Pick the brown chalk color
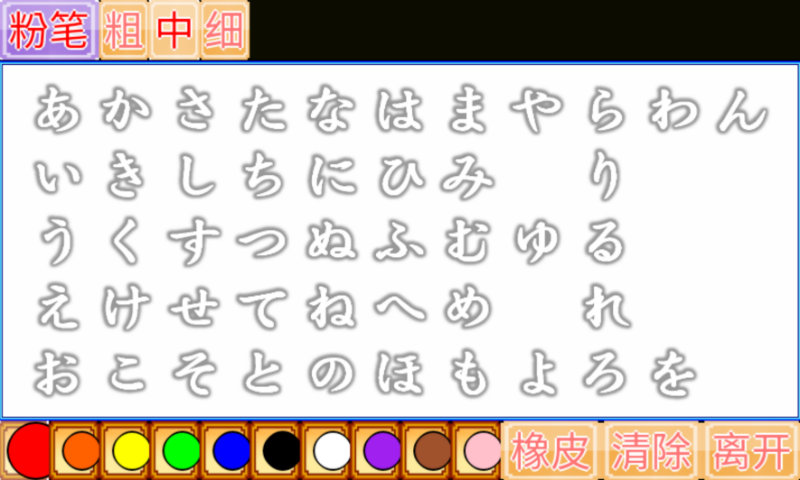The image size is (800, 480). [x=433, y=451]
